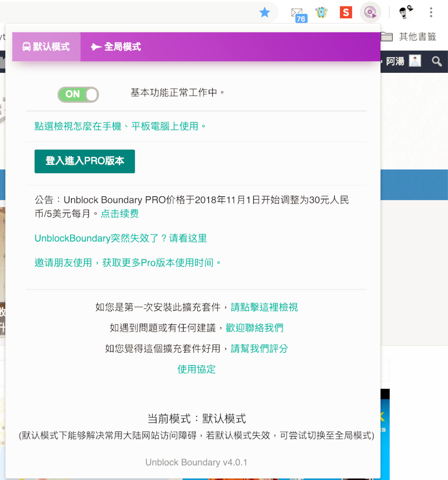This screenshot has height=480, width=448.
Task: Open UnblockBoundary突然失效了 help link
Action: coord(121,239)
